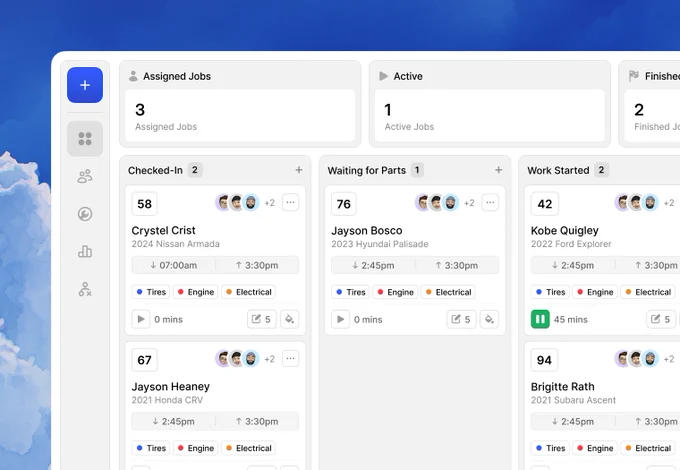
Task: Click the Work Started column header
Action: pyautogui.click(x=558, y=170)
